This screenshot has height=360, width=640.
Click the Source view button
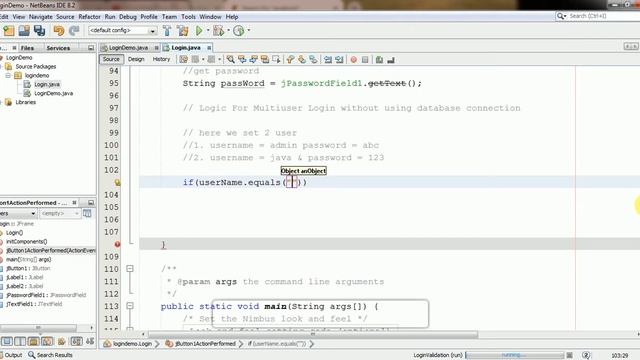pyautogui.click(x=111, y=59)
